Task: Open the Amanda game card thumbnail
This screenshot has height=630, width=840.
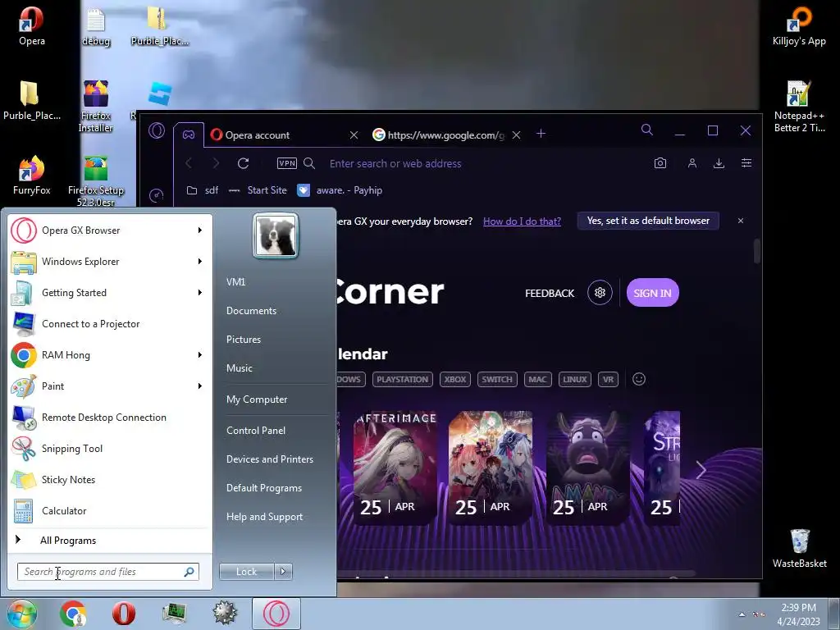Action: 587,468
